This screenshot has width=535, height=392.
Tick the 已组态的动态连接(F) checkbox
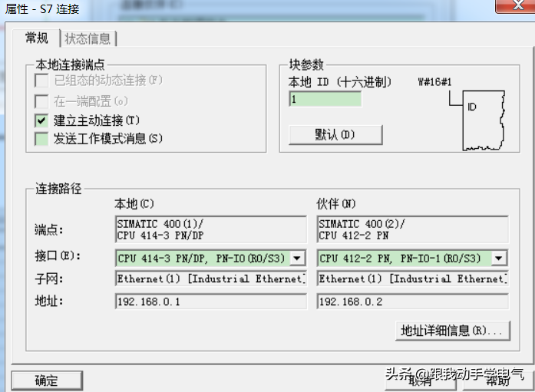pos(41,80)
